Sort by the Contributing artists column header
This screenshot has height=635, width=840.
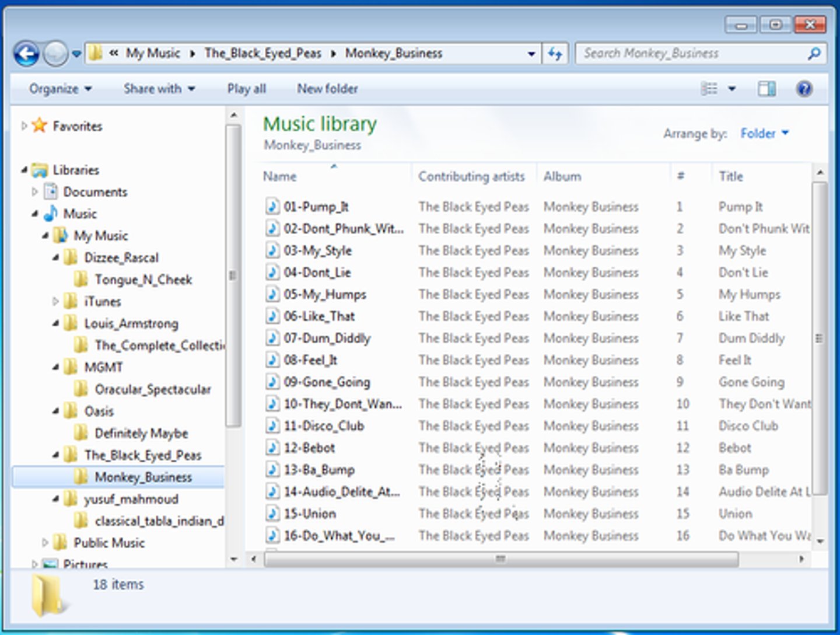471,176
